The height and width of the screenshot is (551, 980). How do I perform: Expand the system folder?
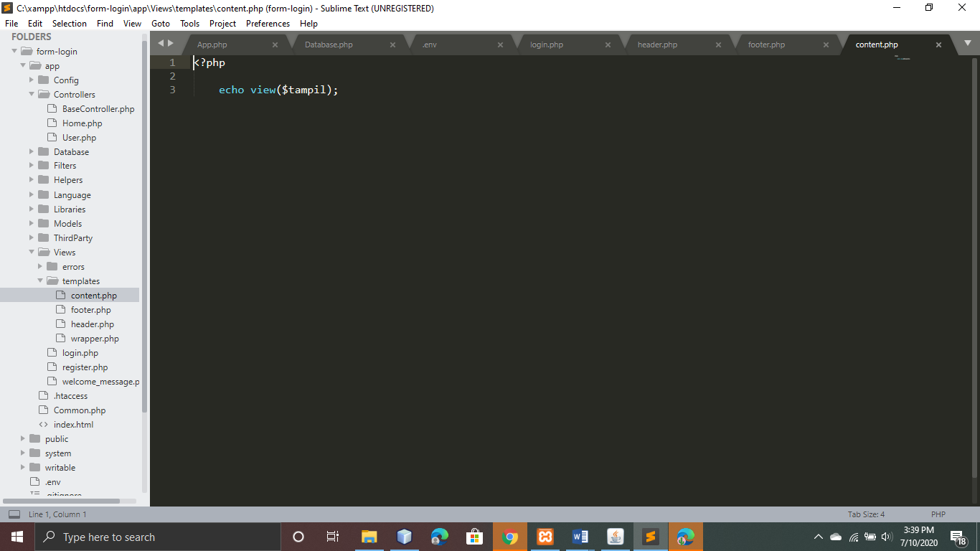pos(23,453)
